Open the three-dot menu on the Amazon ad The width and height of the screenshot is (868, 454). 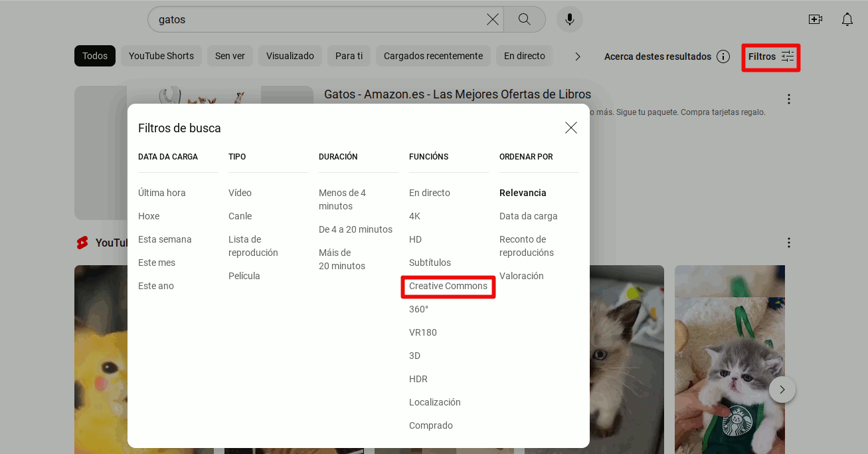pos(788,99)
